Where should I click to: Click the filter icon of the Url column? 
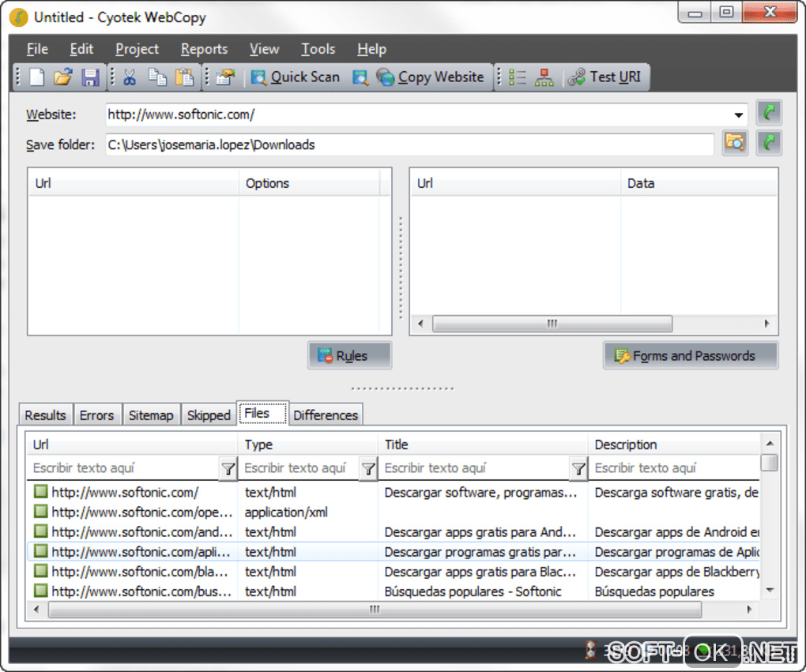point(228,468)
